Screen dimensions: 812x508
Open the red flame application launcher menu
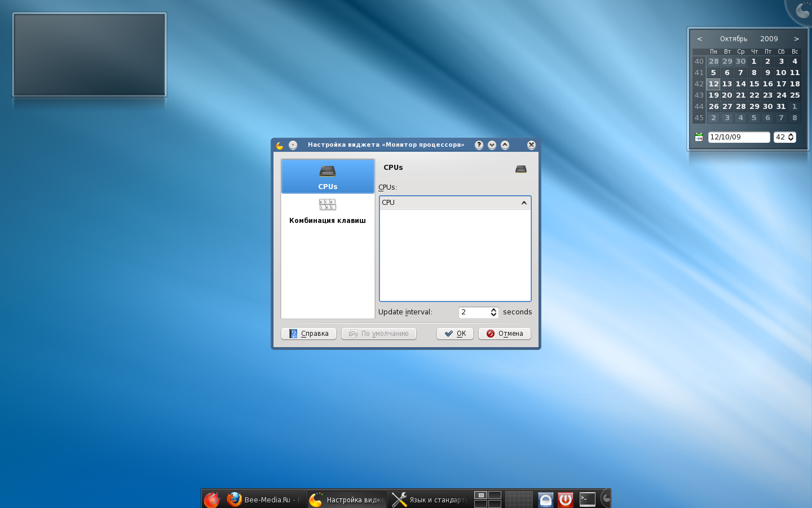(212, 500)
